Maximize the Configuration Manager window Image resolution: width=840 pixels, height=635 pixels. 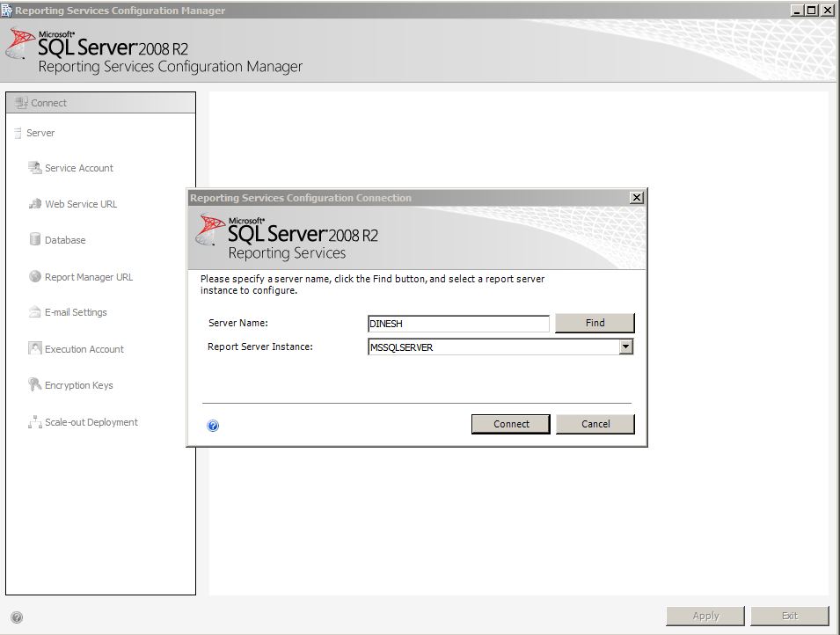pos(812,11)
